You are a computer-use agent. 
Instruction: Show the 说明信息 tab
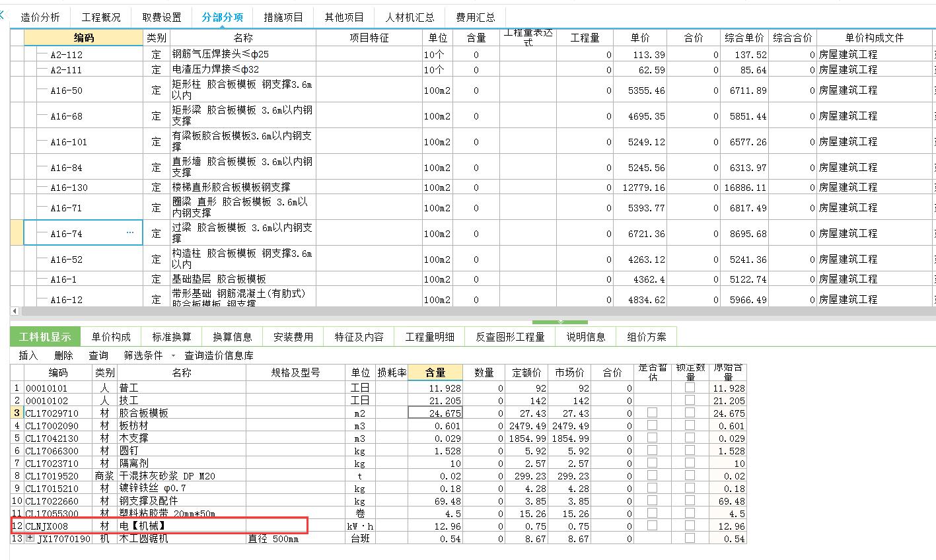(586, 337)
